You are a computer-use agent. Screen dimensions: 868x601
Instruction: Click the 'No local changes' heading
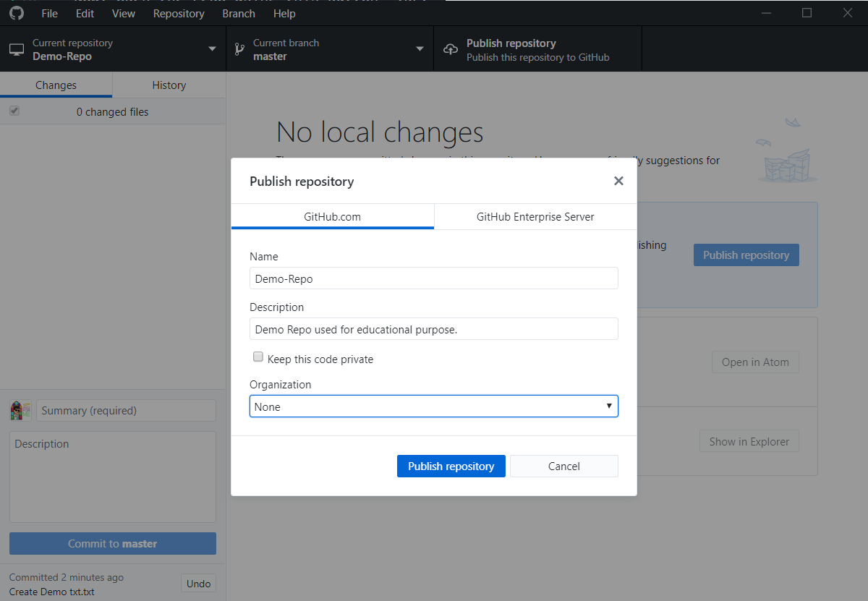coord(380,132)
